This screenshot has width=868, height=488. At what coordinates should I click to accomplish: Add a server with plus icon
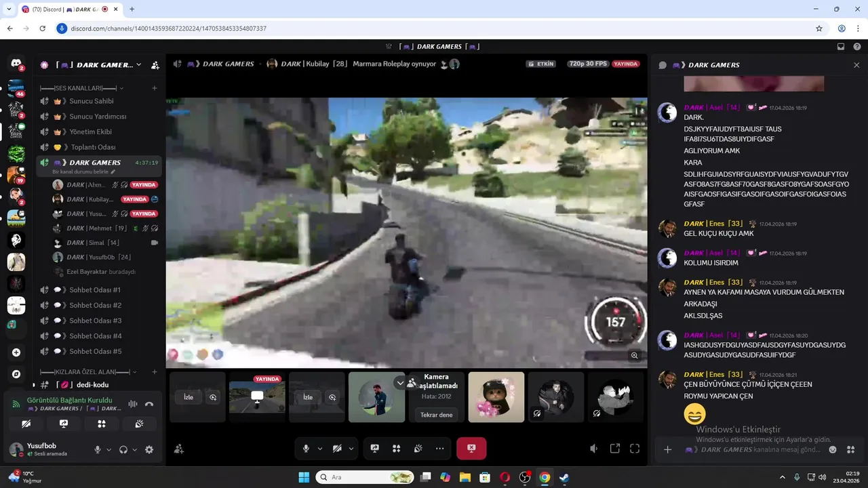(16, 352)
